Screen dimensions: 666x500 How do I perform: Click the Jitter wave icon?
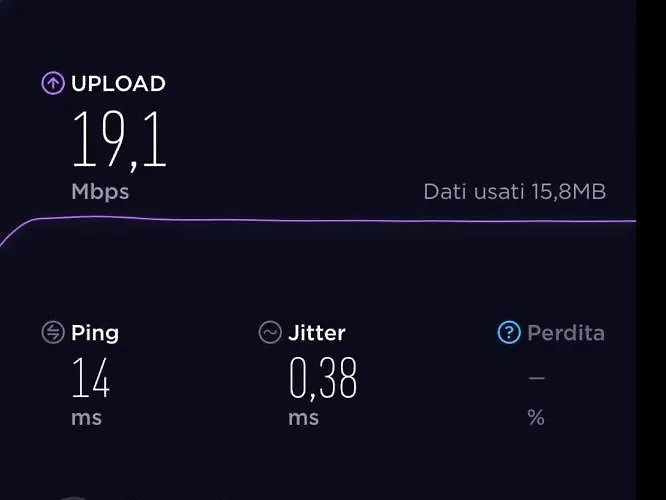[270, 332]
